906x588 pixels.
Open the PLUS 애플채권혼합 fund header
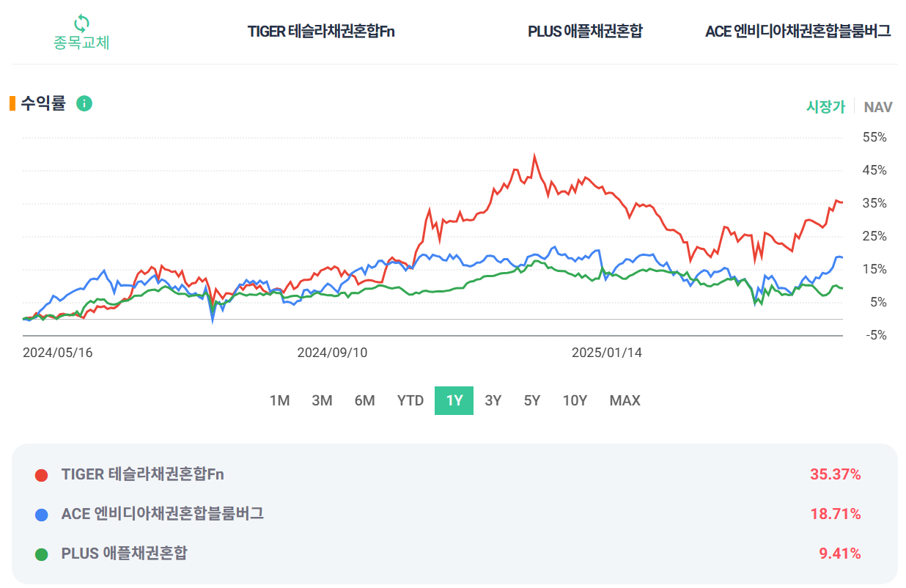pyautogui.click(x=585, y=32)
